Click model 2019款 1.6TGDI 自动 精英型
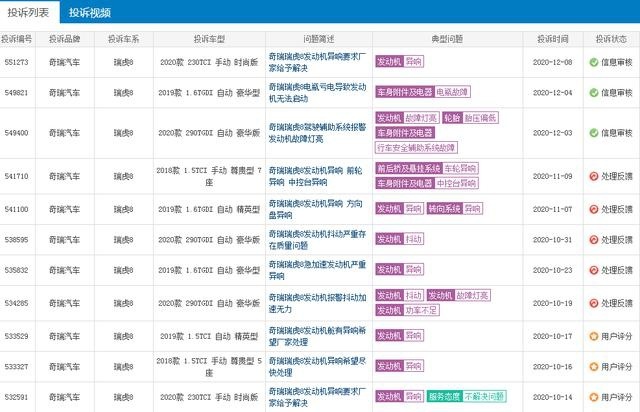Viewport: 640px width, 412px height. [x=209, y=209]
